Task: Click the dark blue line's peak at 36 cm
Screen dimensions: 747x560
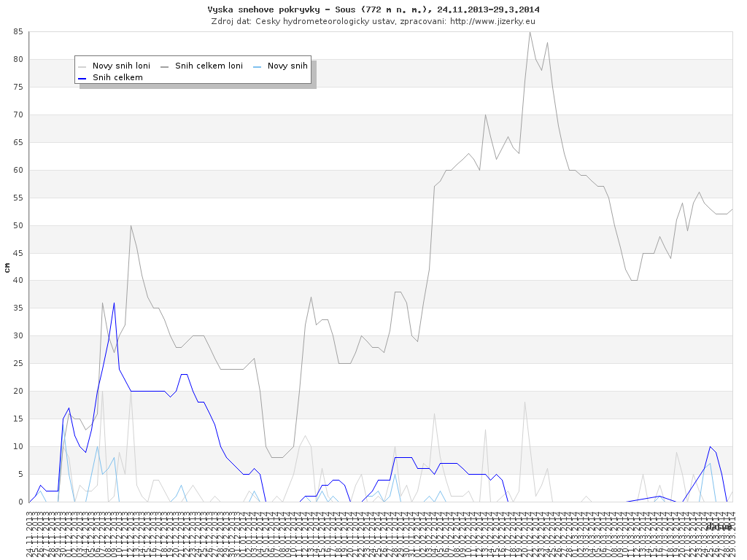Action: tap(114, 303)
